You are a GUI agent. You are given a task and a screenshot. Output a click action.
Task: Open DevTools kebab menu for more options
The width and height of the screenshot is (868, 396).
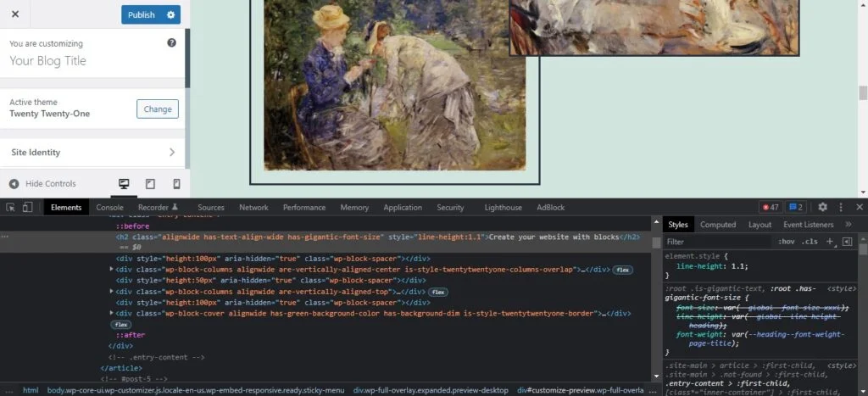(841, 207)
